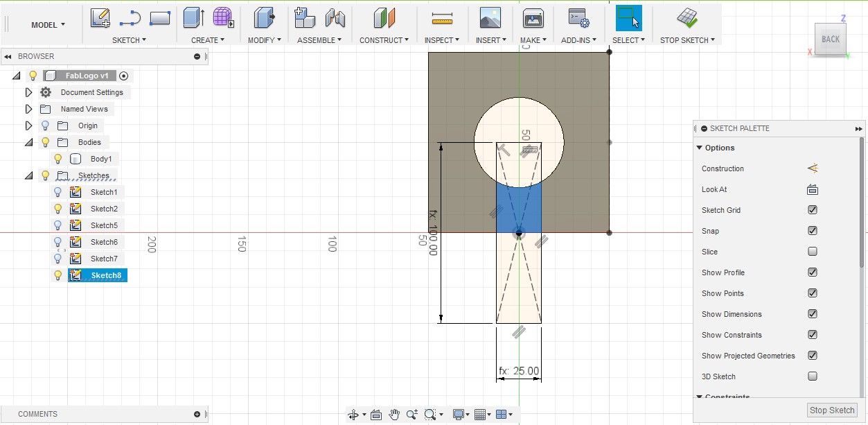Click the Press Pull modify icon
The height and width of the screenshot is (425, 868).
click(264, 18)
